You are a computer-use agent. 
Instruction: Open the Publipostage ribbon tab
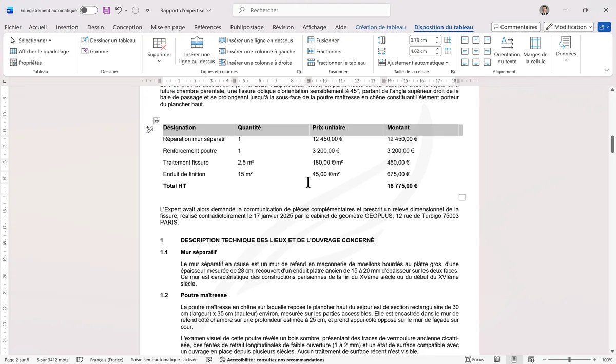[x=247, y=27]
